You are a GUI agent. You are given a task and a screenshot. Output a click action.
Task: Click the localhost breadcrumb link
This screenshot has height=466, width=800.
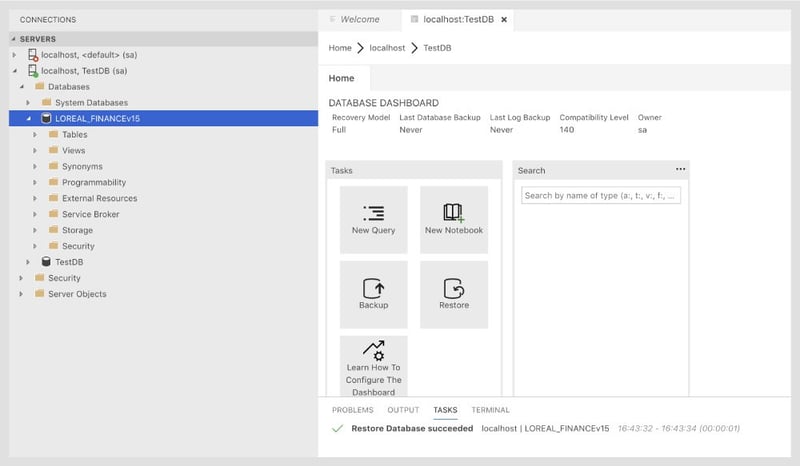coord(387,48)
